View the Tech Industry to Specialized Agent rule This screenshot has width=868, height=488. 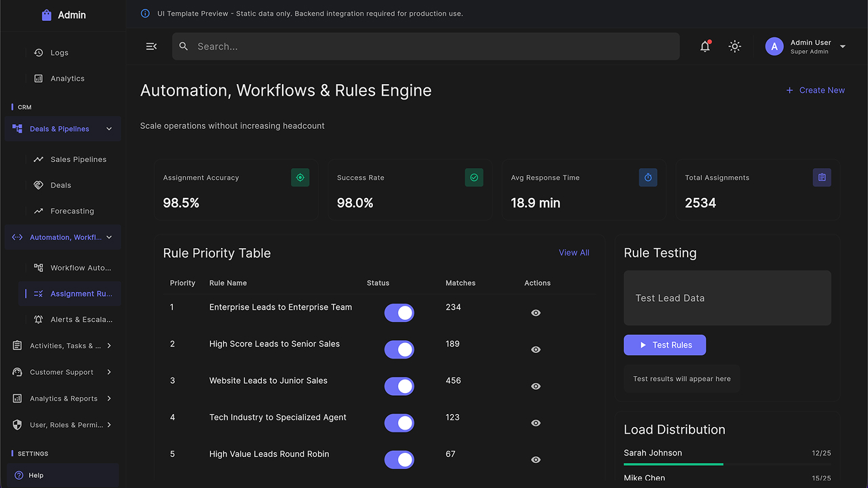tap(536, 422)
